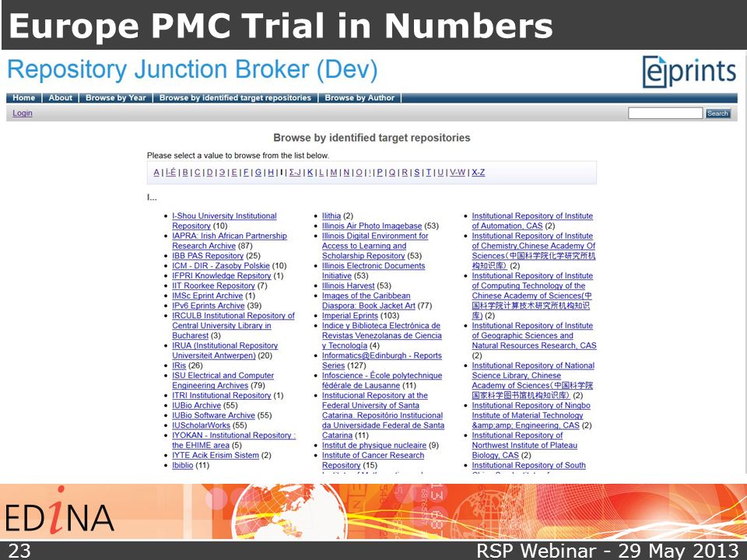Open IIT Roorkee Repository link
747x560 pixels.
(x=213, y=285)
